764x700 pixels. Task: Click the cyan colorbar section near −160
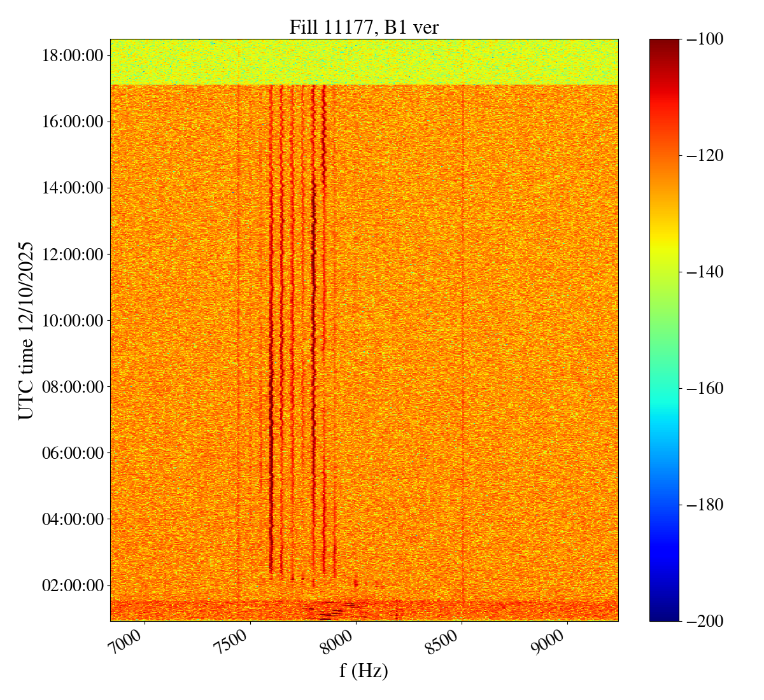click(664, 395)
